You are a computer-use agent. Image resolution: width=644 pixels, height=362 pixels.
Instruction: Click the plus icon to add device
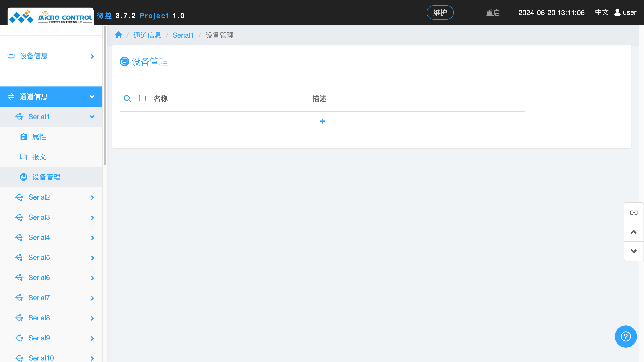click(x=322, y=121)
